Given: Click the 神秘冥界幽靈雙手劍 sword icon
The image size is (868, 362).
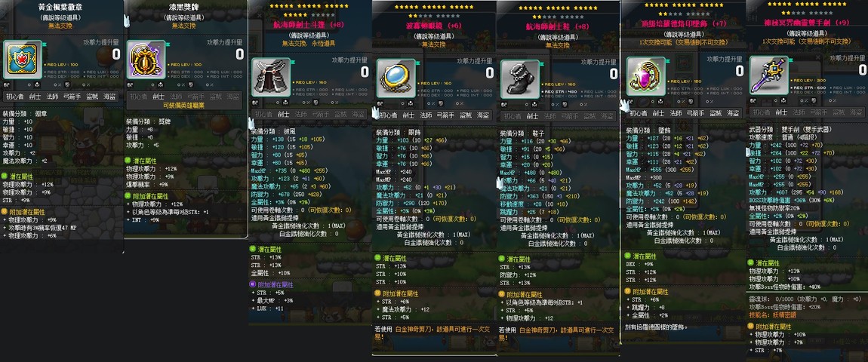Looking at the screenshot, I should click(x=769, y=75).
